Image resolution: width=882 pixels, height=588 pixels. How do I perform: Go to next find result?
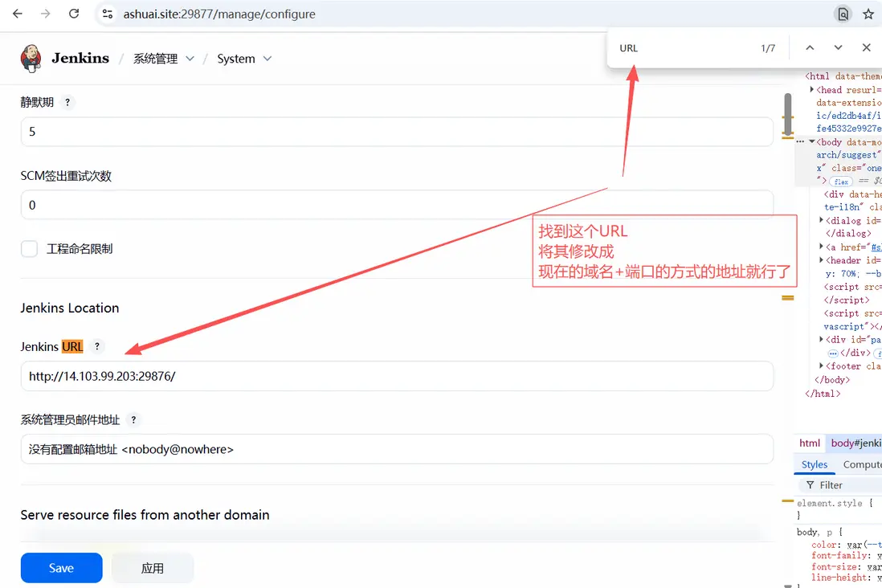[838, 48]
